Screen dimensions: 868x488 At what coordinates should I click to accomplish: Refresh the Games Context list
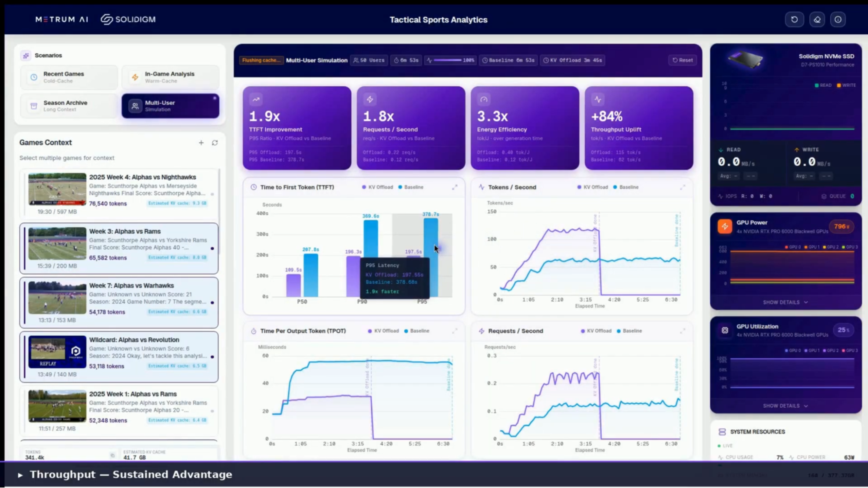(x=215, y=143)
